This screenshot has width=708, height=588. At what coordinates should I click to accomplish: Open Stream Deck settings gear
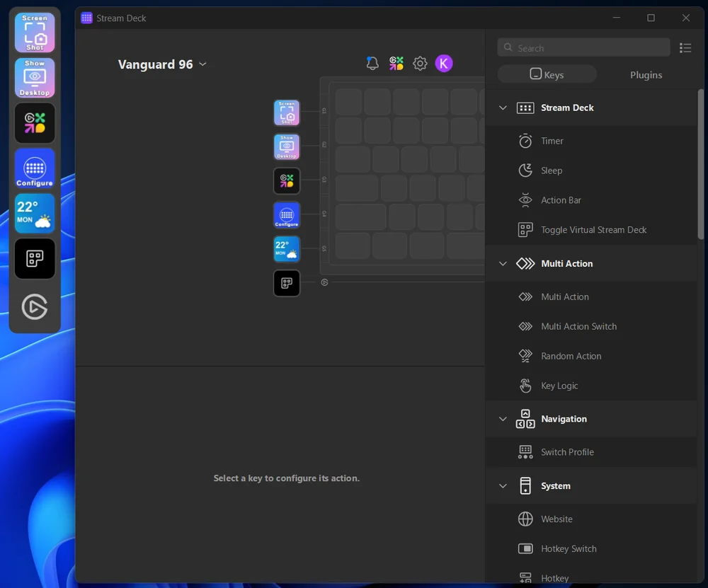click(420, 63)
